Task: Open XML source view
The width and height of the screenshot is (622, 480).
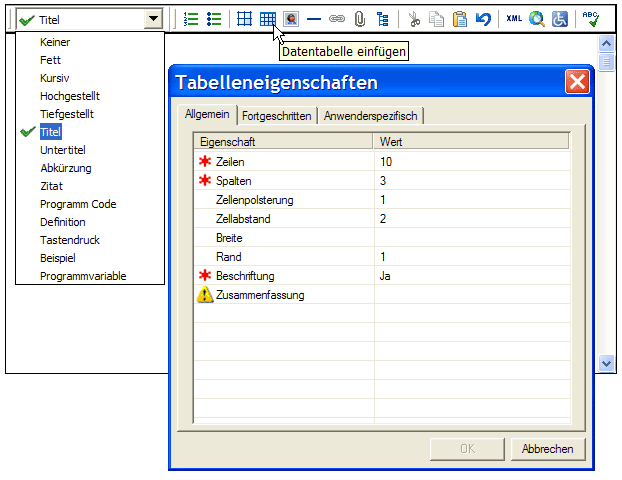Action: (x=514, y=18)
